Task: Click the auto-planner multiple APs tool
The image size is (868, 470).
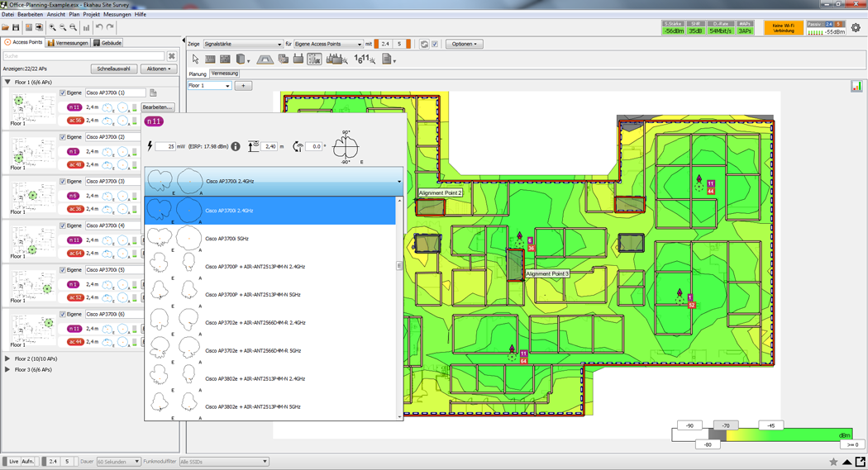Action: click(x=336, y=59)
